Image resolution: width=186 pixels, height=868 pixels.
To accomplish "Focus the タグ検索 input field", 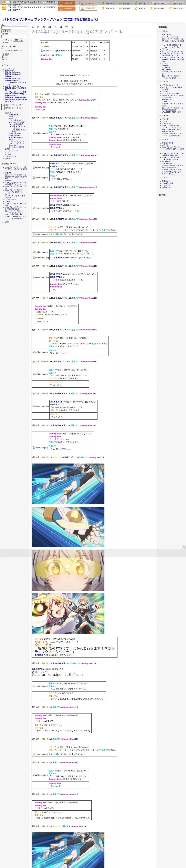I will click(x=14, y=36).
